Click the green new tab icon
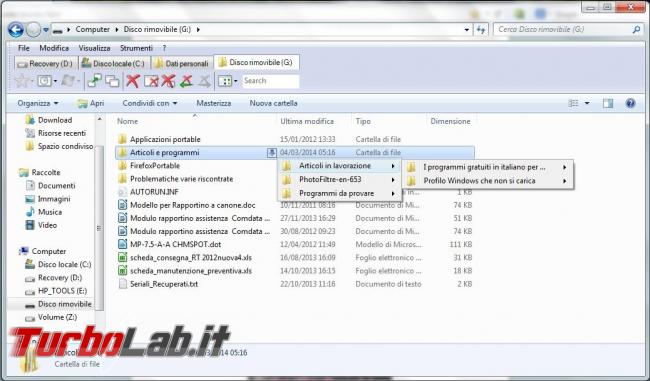The height and width of the screenshot is (381, 650). pyautogui.click(x=95, y=81)
